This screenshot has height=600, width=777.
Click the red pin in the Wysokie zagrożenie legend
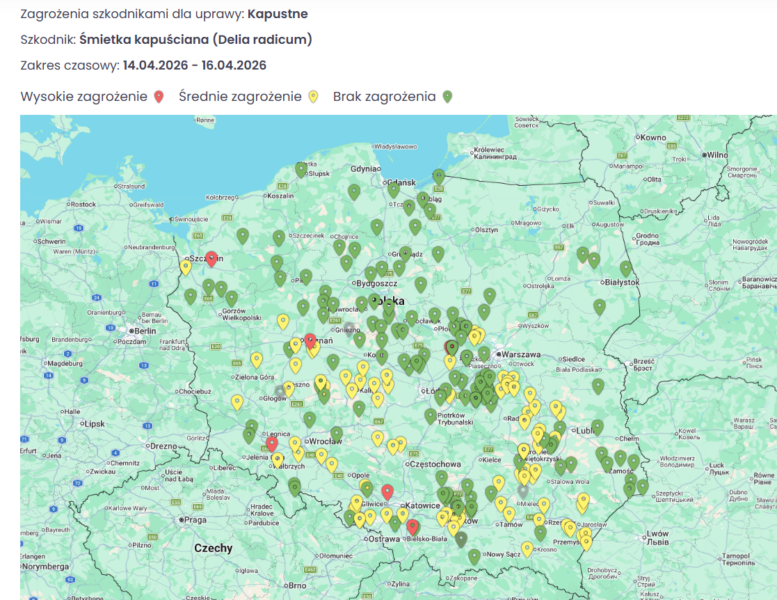tap(158, 97)
